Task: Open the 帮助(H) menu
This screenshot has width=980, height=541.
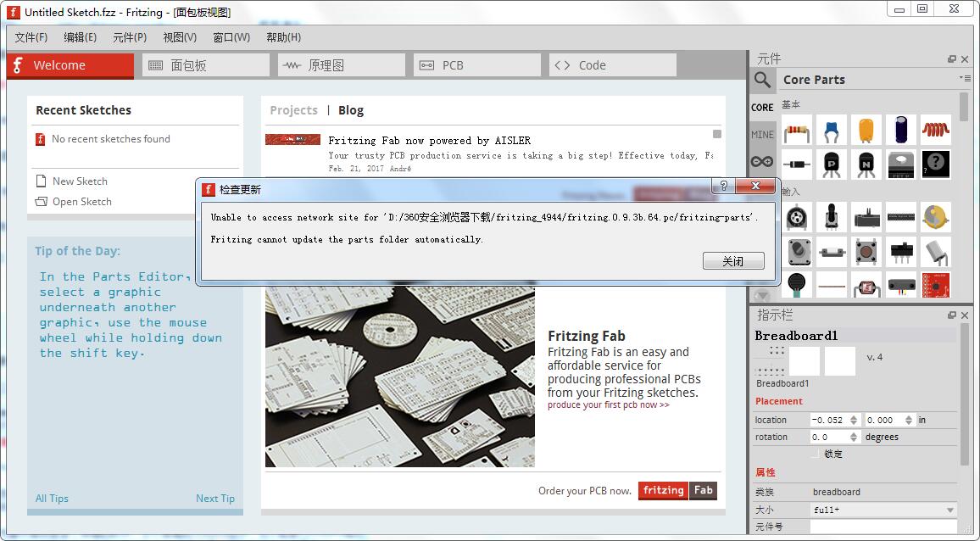Action: tap(284, 37)
